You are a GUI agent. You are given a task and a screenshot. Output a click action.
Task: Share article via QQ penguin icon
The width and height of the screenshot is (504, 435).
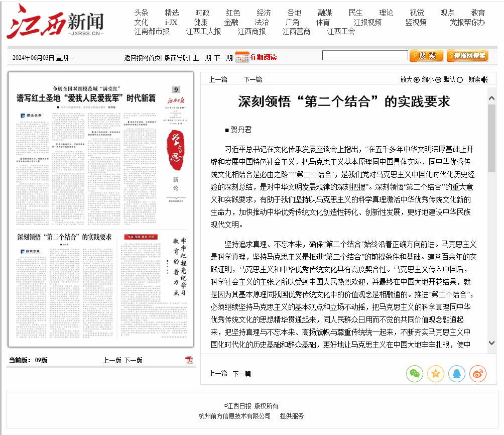click(x=456, y=373)
